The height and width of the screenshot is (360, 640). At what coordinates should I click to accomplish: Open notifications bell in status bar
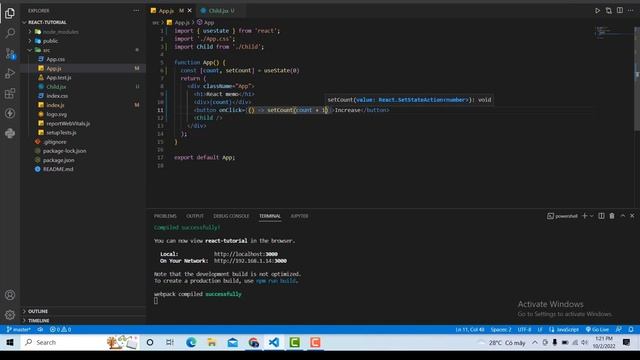[x=631, y=329]
